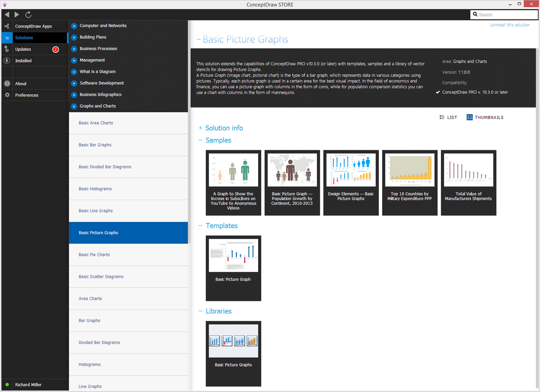This screenshot has height=392, width=540.
Task: Select Basic Divided Bar Diagrams
Action: coord(128,167)
